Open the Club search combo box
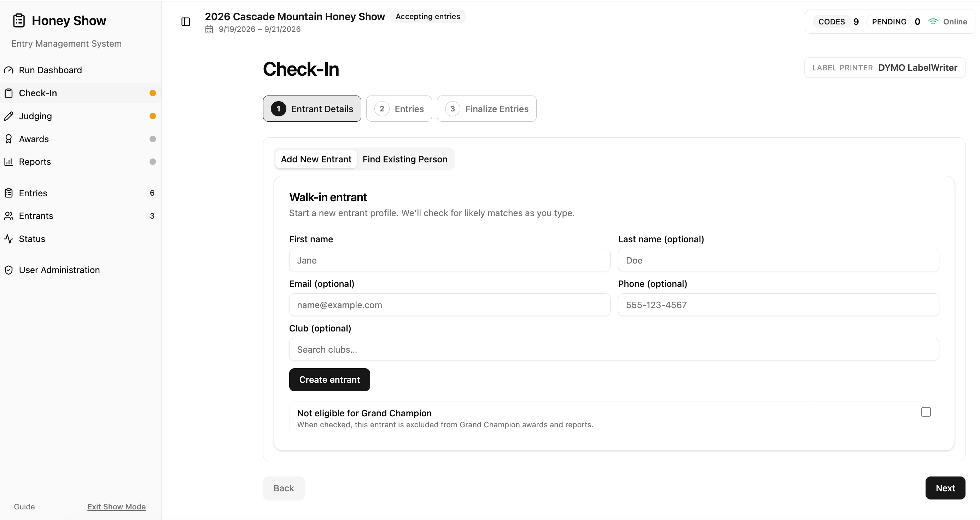This screenshot has height=520, width=980. pos(614,349)
